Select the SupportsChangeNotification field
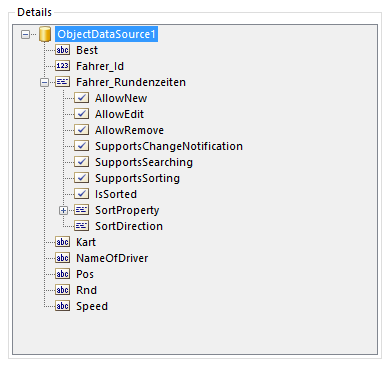This screenshot has height=373, width=391. pos(169,146)
